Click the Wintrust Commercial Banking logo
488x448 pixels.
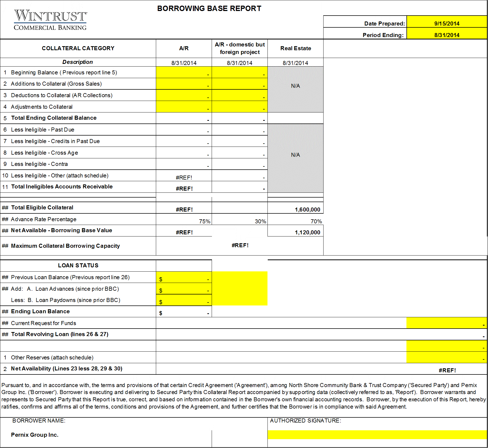pyautogui.click(x=50, y=20)
